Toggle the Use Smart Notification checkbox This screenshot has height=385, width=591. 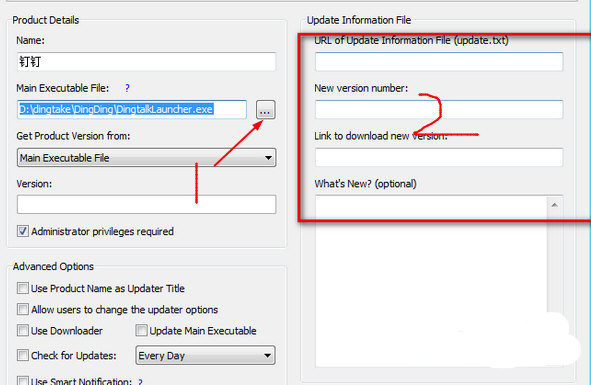pyautogui.click(x=23, y=381)
